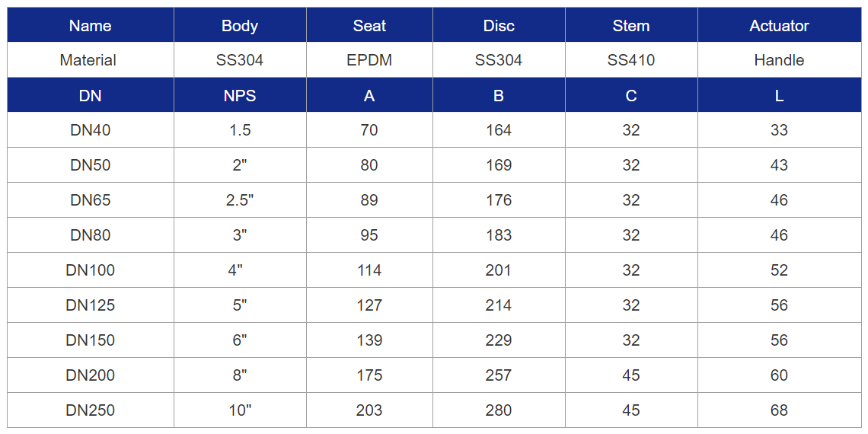Click the Handle actuator cell

click(779, 60)
